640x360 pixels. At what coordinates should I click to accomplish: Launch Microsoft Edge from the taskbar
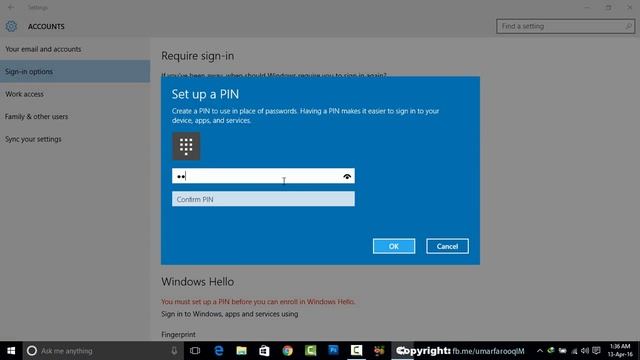pos(219,351)
